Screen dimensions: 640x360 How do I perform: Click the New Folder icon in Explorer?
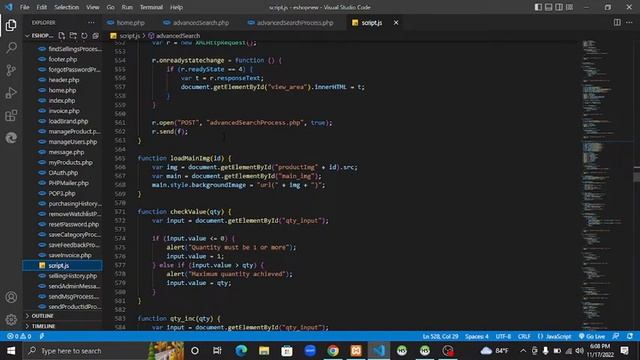pyautogui.click(x=73, y=36)
